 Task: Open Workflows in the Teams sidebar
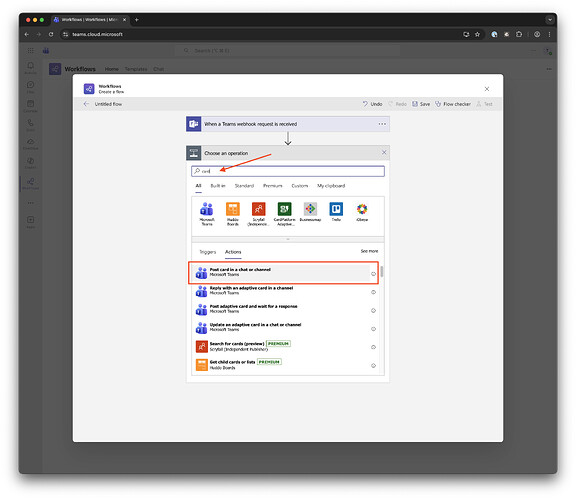click(x=30, y=183)
